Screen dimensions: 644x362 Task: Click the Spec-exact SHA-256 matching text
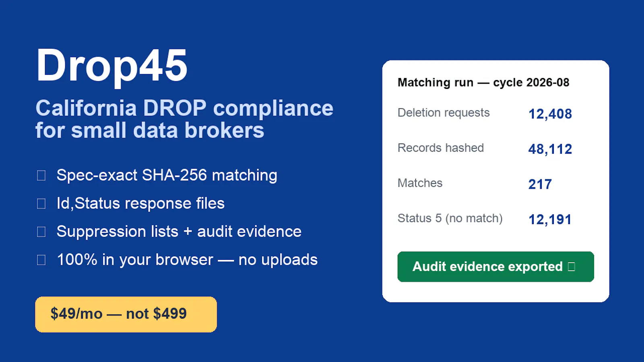(167, 175)
